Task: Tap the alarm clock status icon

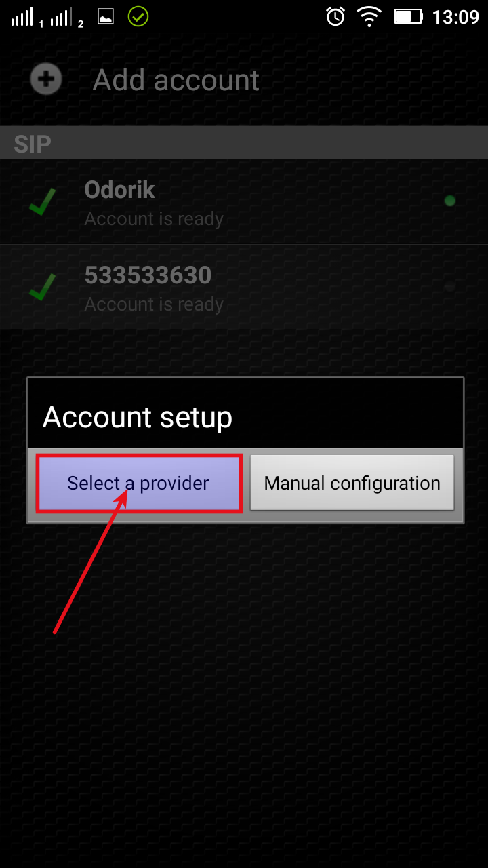Action: point(335,16)
